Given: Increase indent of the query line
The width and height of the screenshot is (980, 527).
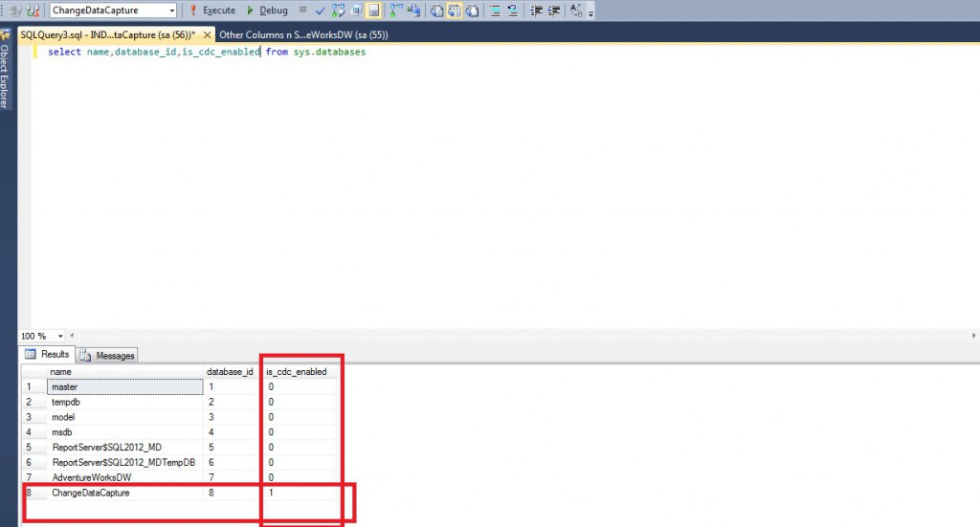Looking at the screenshot, I should [552, 11].
